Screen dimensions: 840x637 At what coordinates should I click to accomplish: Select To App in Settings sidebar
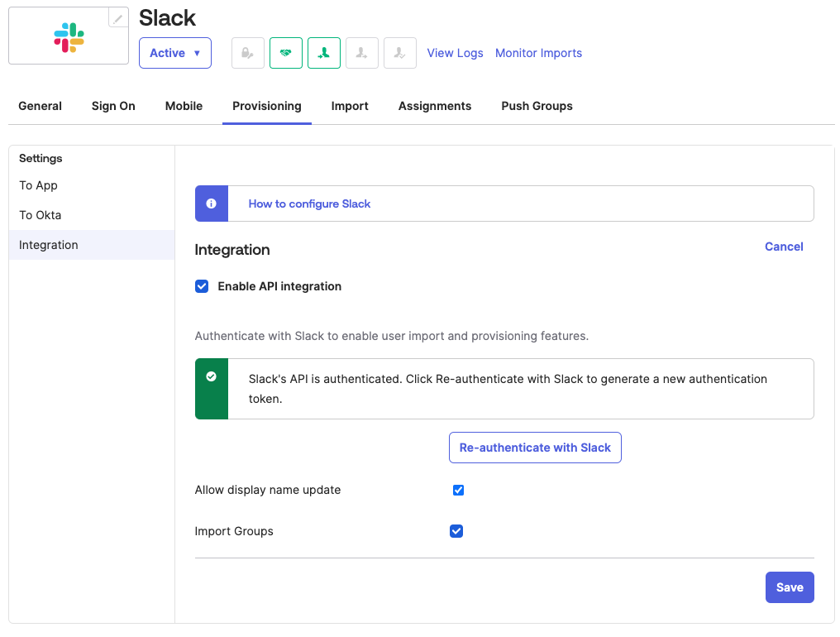coord(38,185)
